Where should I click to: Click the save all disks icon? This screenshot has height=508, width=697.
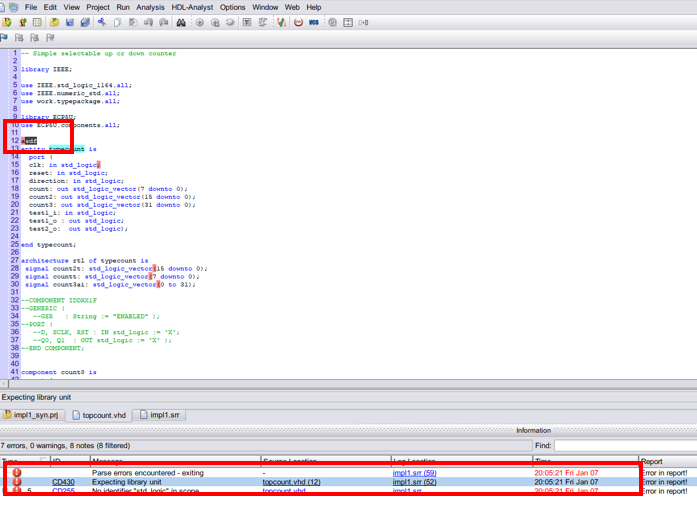(x=85, y=22)
